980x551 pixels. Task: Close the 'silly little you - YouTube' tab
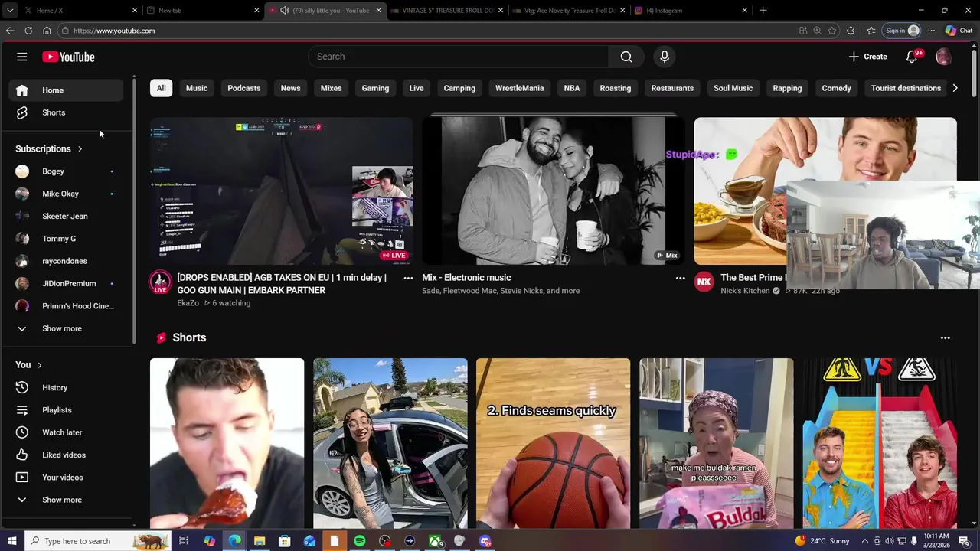(378, 11)
